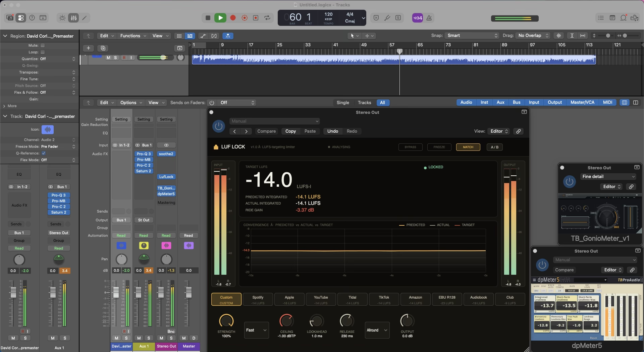Toggle Cycle mode button

pos(267,18)
